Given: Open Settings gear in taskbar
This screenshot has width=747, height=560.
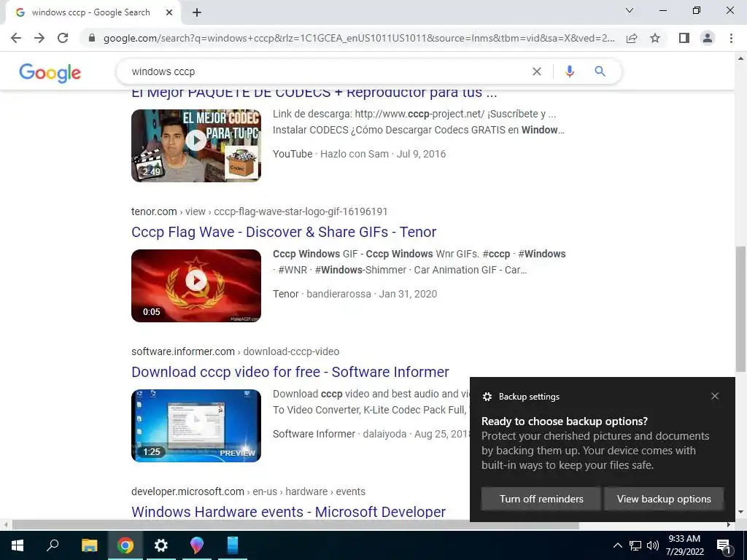Looking at the screenshot, I should [161, 545].
